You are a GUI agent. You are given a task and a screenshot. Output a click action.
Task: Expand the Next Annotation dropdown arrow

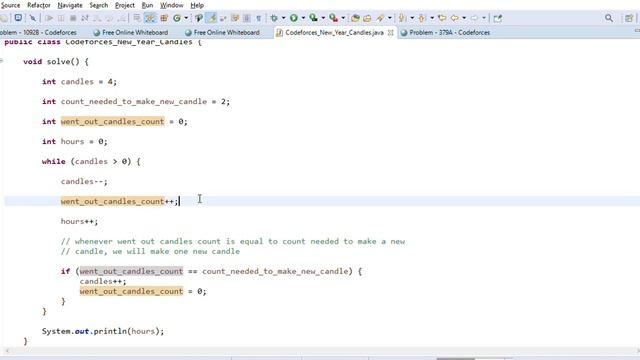tap(412, 18)
